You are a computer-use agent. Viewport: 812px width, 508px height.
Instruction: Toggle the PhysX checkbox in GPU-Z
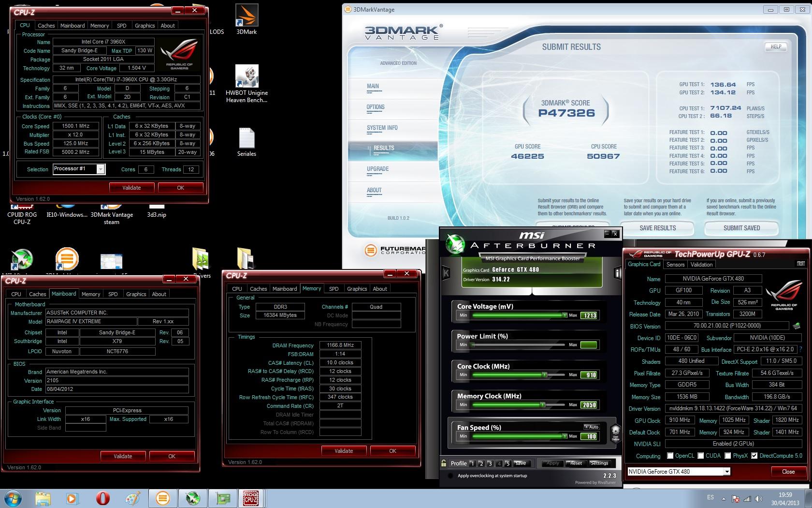727,456
